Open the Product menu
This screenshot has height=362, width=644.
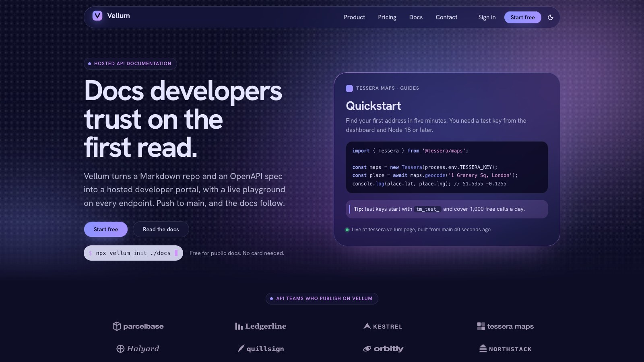point(354,17)
